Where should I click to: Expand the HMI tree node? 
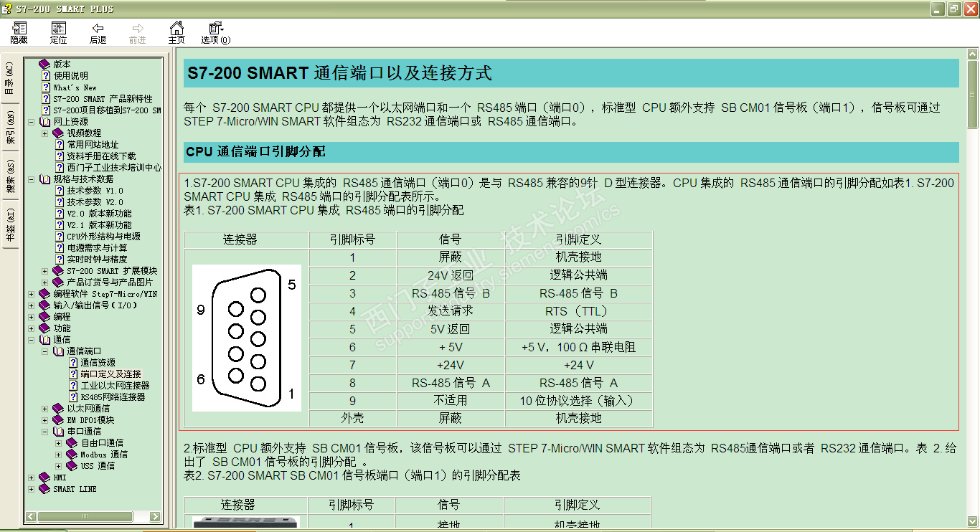[31, 478]
